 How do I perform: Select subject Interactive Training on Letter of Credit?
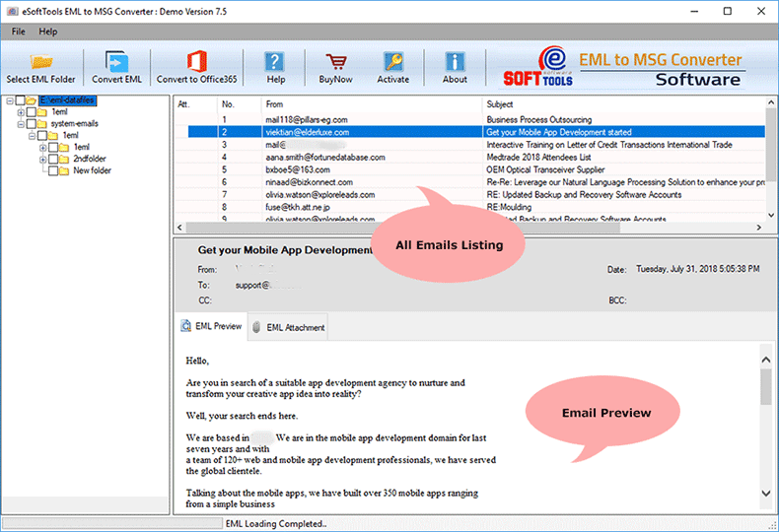[x=609, y=145]
